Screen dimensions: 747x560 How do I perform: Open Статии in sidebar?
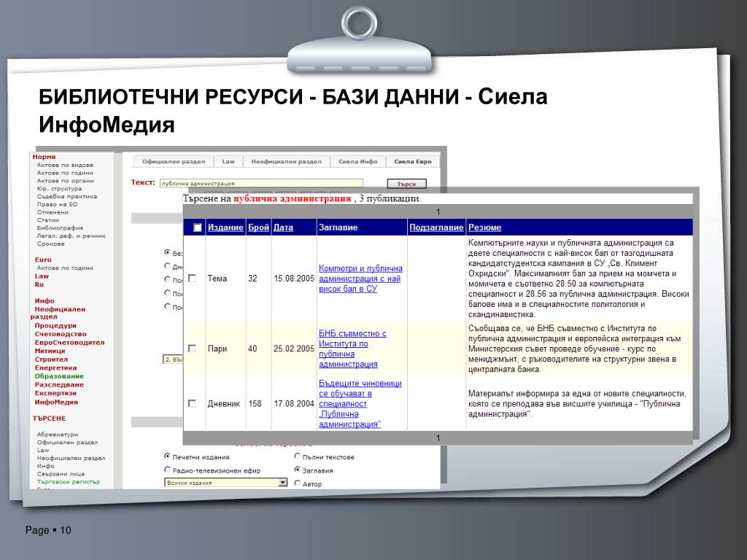coord(48,220)
